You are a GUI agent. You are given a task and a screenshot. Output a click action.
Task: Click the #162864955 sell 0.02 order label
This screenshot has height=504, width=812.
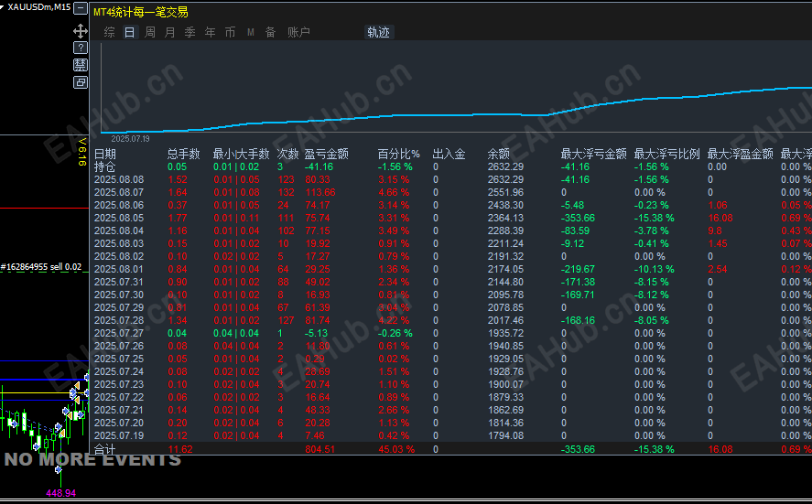pyautogui.click(x=41, y=267)
